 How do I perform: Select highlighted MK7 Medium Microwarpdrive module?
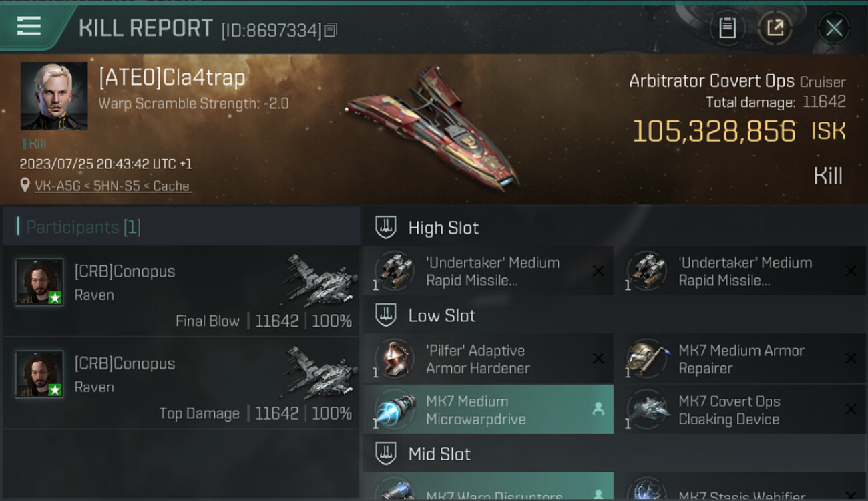coord(488,409)
